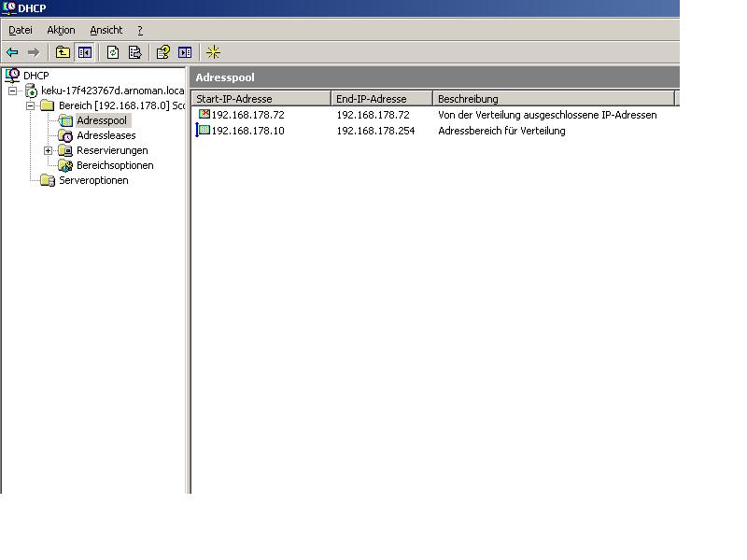Click the Adressleases clock folder icon
This screenshot has width=747, height=560.
[x=65, y=135]
